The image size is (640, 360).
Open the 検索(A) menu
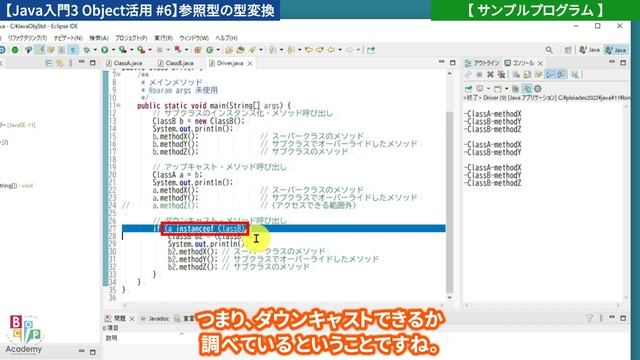coord(99,38)
